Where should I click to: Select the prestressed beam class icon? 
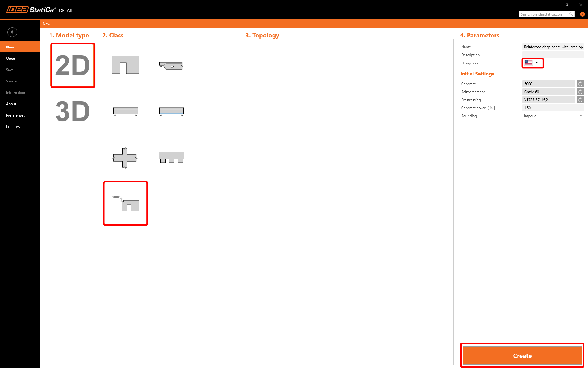[x=171, y=111]
